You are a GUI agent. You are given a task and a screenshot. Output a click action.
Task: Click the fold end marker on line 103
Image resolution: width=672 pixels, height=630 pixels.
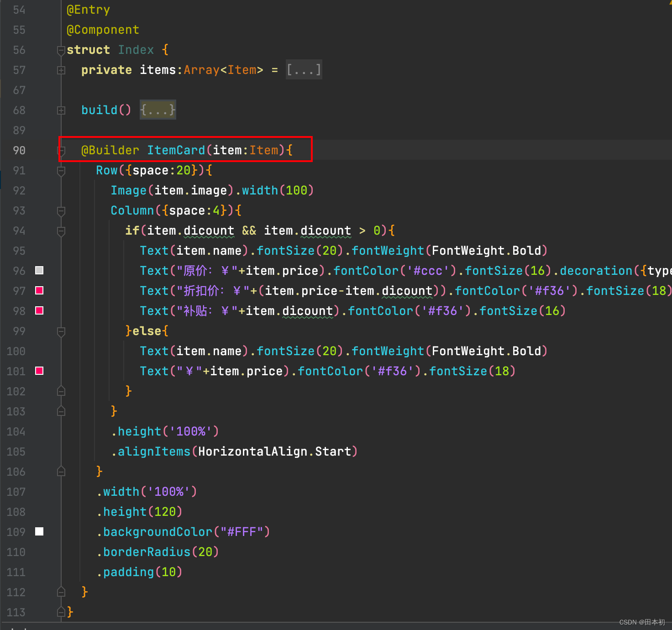[x=61, y=411]
